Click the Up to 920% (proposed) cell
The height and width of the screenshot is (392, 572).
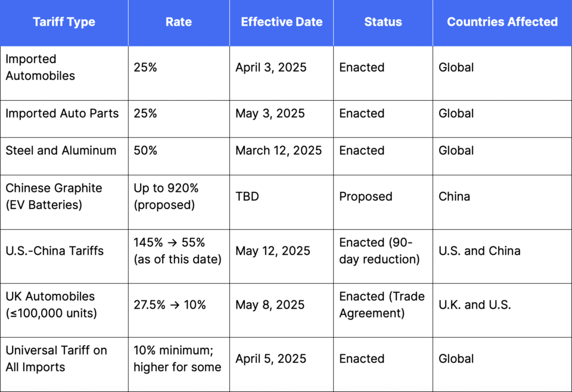click(179, 202)
